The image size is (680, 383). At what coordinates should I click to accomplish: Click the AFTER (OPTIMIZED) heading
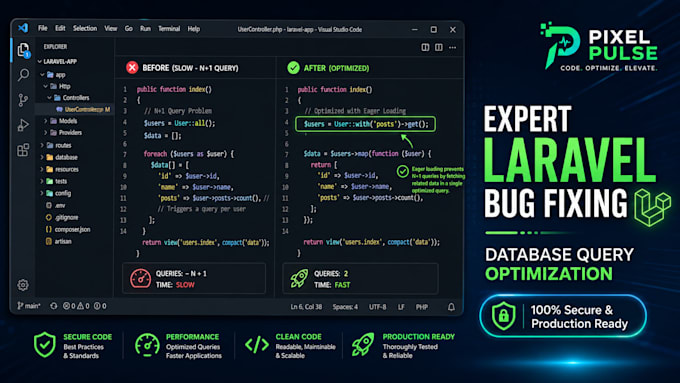(337, 68)
